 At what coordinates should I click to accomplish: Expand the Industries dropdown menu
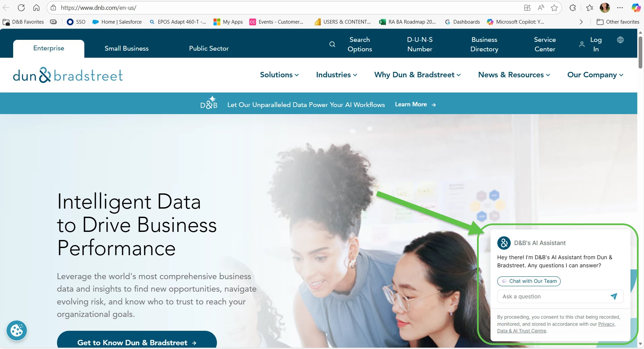tap(337, 75)
